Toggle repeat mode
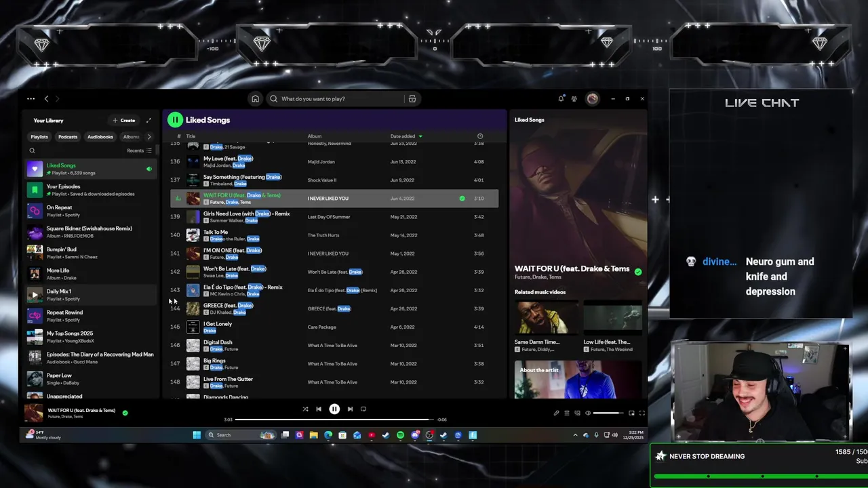 [x=363, y=409]
